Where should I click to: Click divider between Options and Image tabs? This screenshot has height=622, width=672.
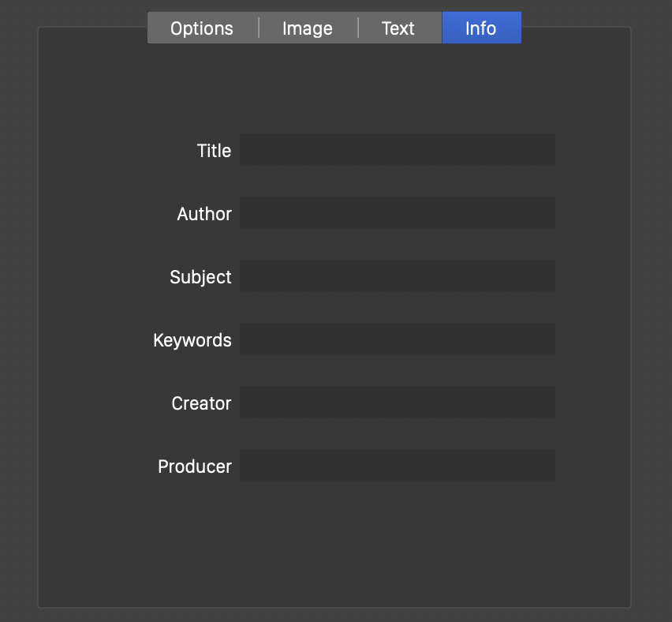259,28
